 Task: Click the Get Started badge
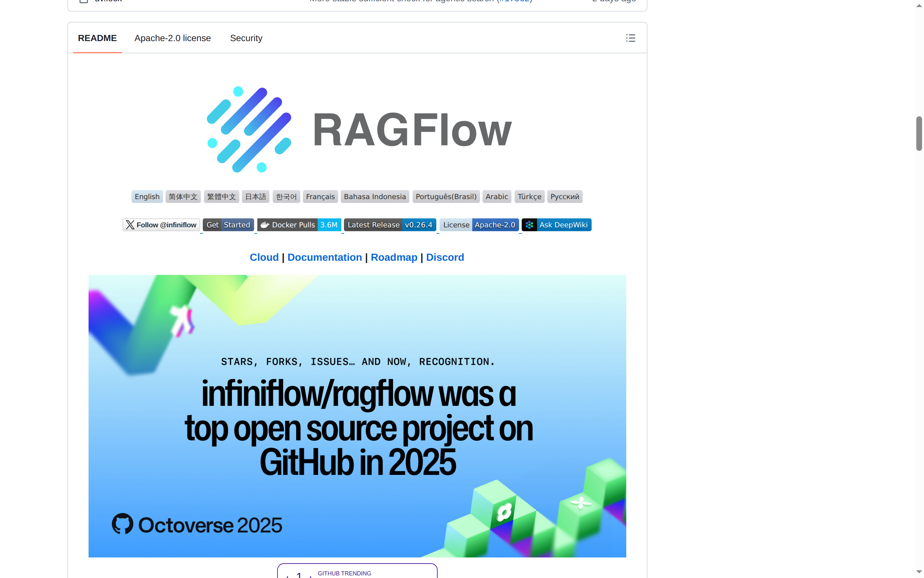click(x=228, y=225)
